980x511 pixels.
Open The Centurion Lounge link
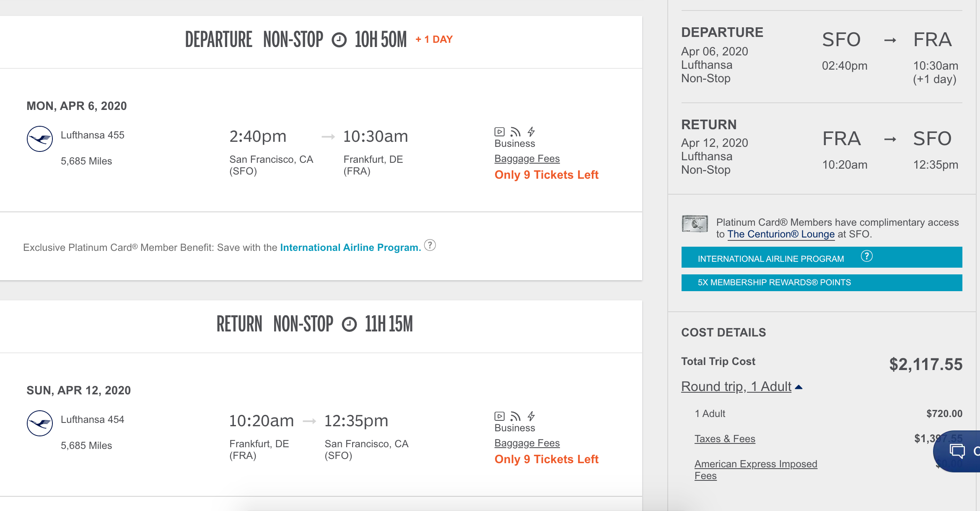[x=781, y=234]
